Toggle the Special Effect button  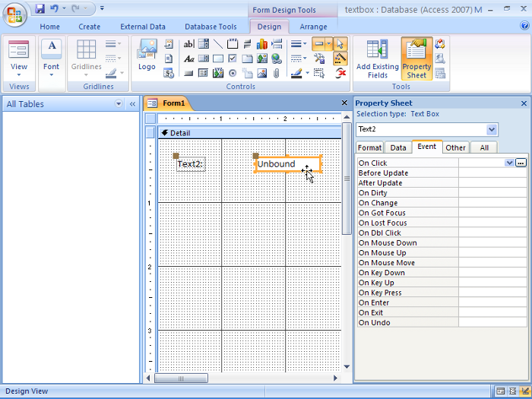[319, 44]
